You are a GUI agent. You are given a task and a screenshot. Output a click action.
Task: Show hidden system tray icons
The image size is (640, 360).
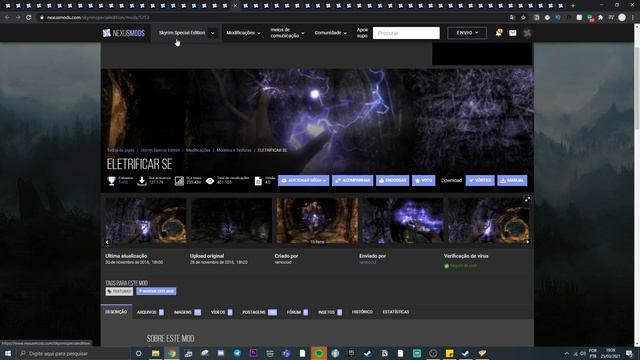point(567,353)
